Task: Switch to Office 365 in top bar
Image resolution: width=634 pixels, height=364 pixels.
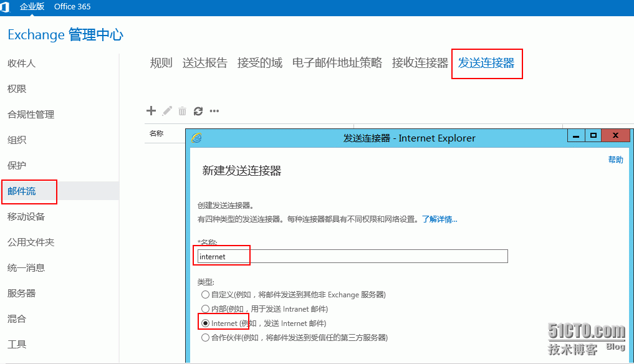Action: [x=72, y=6]
